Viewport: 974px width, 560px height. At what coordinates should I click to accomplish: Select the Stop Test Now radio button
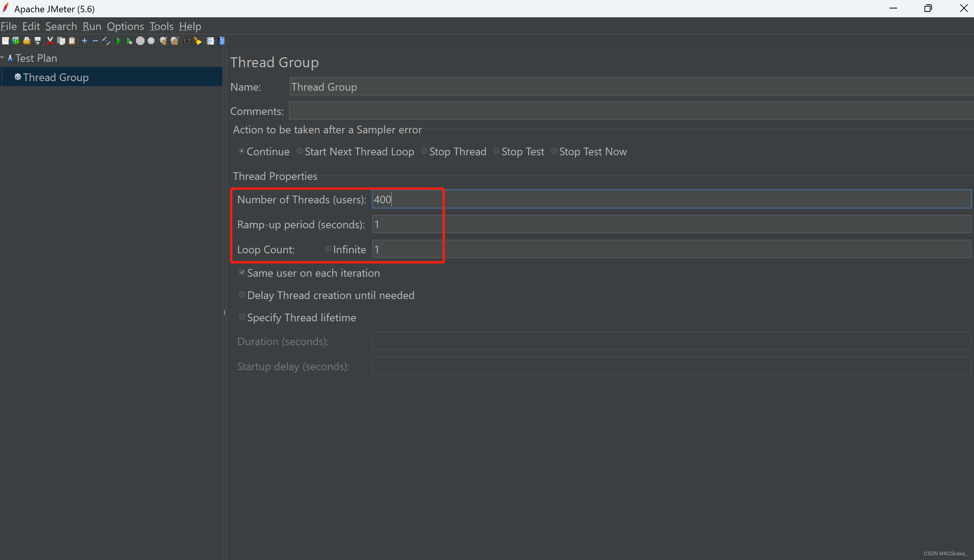[554, 151]
